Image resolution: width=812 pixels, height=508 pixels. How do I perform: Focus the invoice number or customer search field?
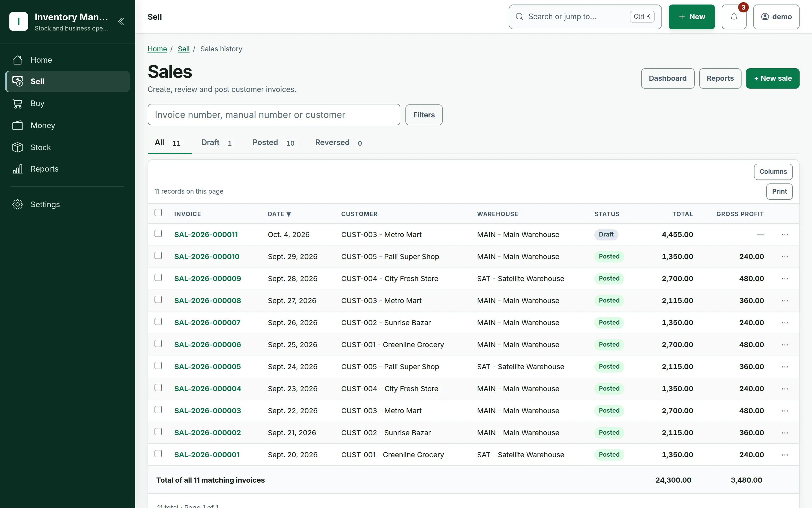coord(274,115)
